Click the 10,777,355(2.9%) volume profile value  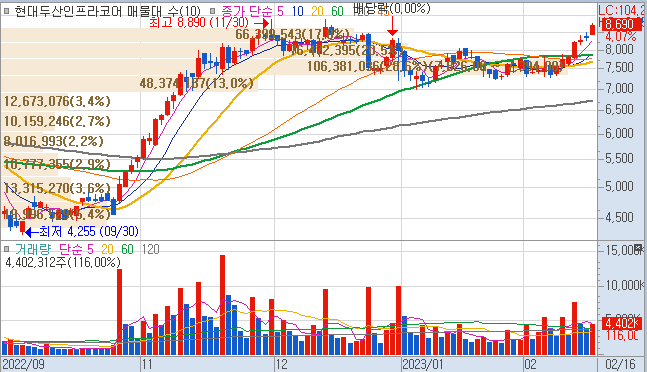click(57, 164)
